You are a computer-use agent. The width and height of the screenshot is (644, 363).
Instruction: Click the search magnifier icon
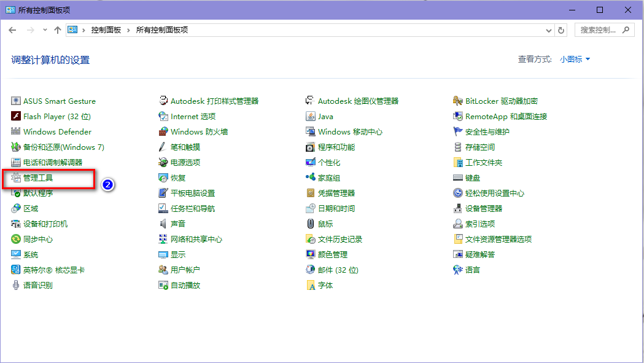click(x=626, y=29)
